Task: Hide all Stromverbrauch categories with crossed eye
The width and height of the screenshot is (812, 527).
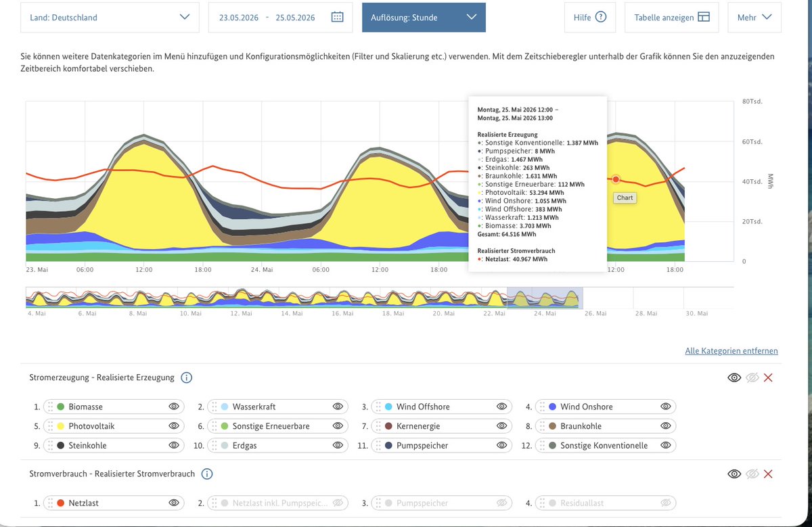Action: click(752, 474)
